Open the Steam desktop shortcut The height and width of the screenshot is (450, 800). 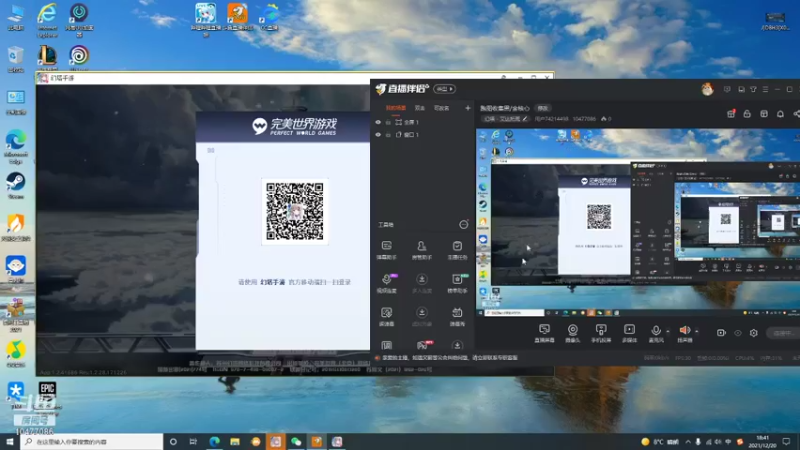(16, 185)
